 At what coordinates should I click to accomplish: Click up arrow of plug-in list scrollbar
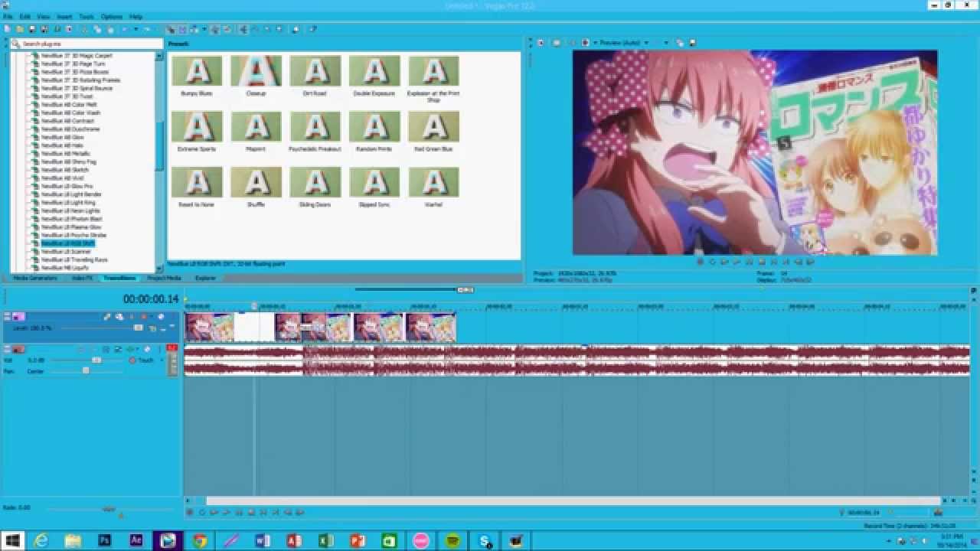[x=160, y=56]
